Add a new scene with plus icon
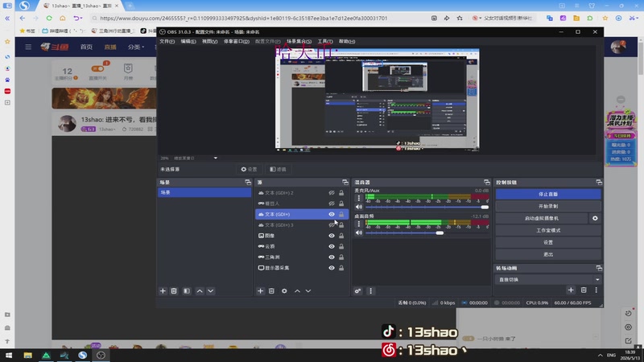The width and height of the screenshot is (644, 362). [163, 291]
